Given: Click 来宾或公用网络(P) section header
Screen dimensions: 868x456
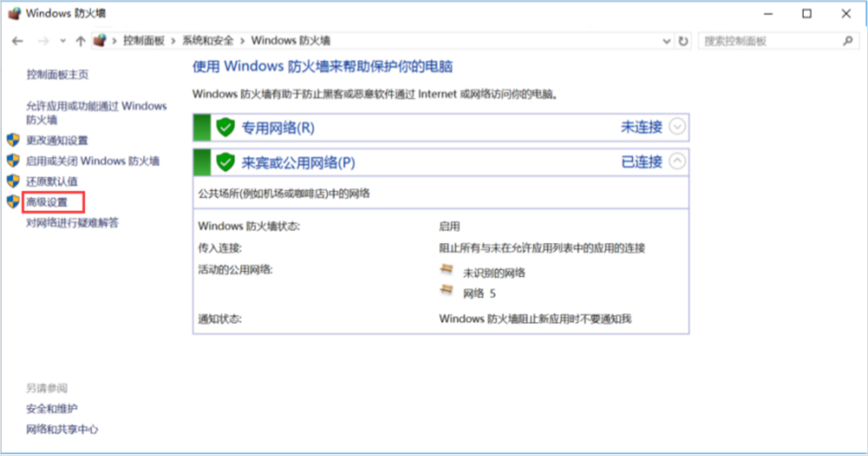Looking at the screenshot, I should click(441, 162).
